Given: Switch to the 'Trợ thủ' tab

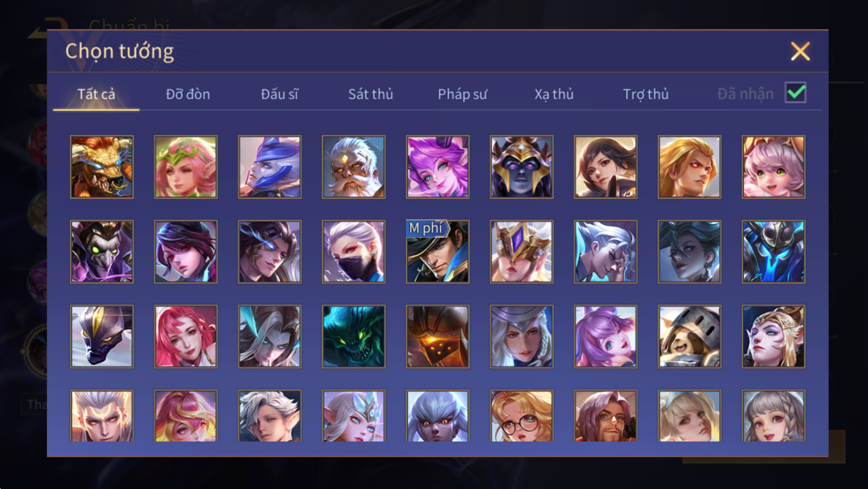Looking at the screenshot, I should (645, 94).
